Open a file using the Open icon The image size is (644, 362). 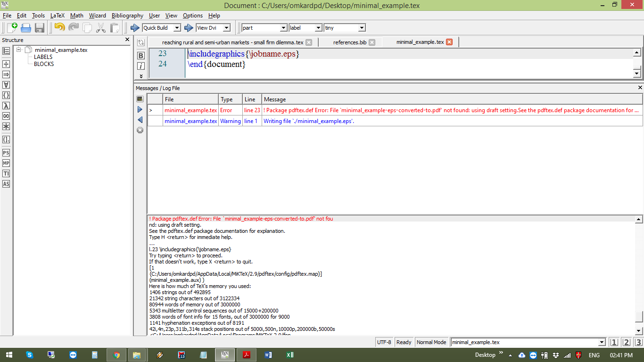(x=26, y=27)
